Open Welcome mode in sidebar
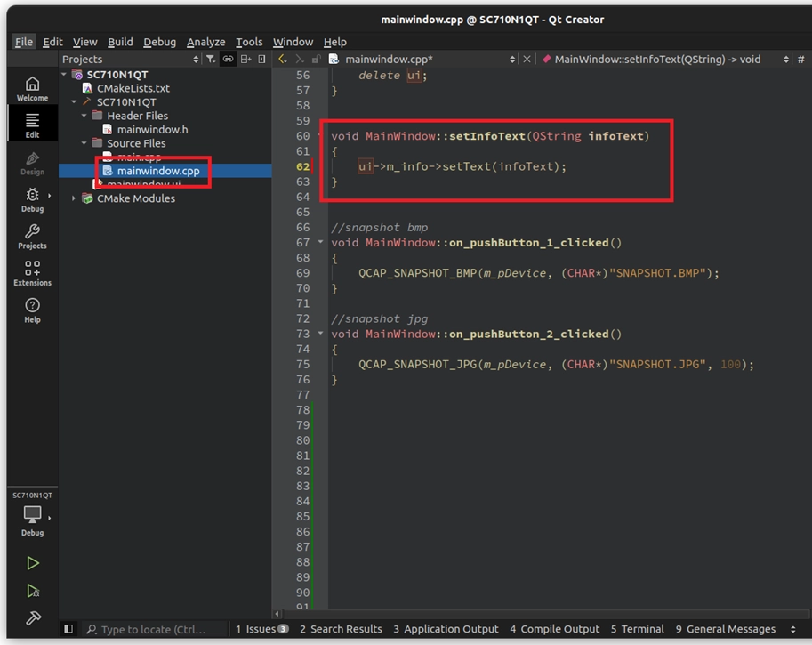This screenshot has height=645, width=812. coord(32,89)
